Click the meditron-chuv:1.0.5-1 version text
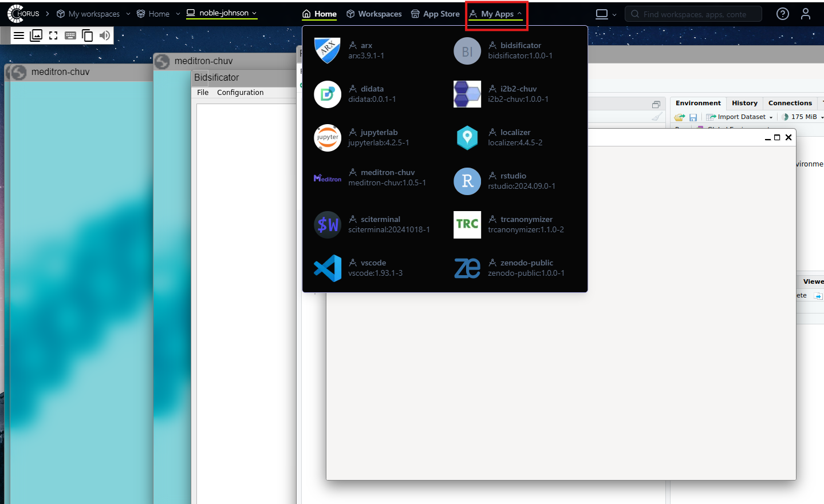Image resolution: width=824 pixels, height=504 pixels. [387, 182]
